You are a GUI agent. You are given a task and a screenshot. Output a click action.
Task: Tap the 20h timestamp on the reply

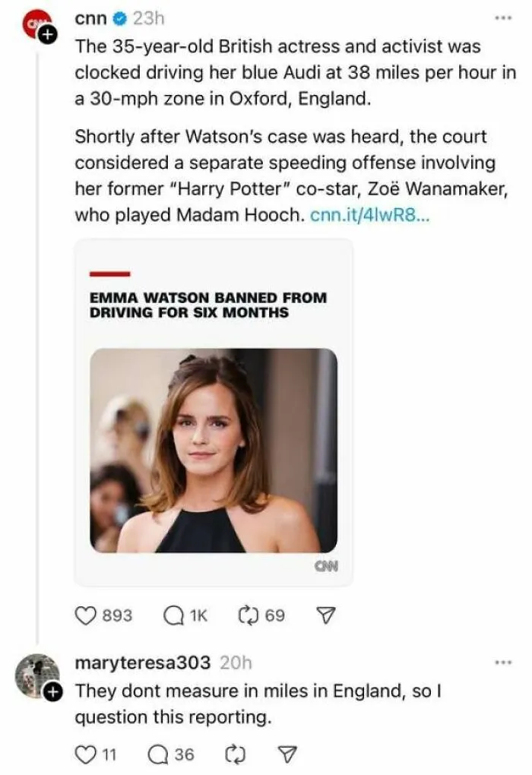(x=236, y=663)
